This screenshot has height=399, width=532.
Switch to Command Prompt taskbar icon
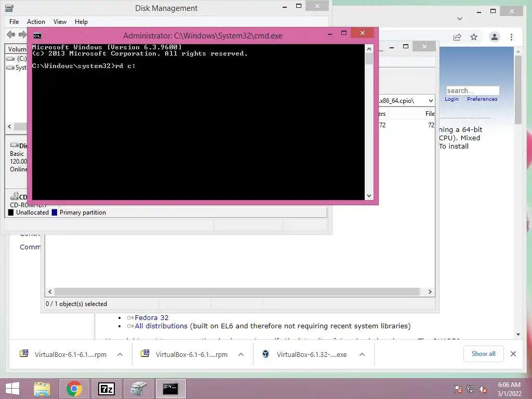170,389
